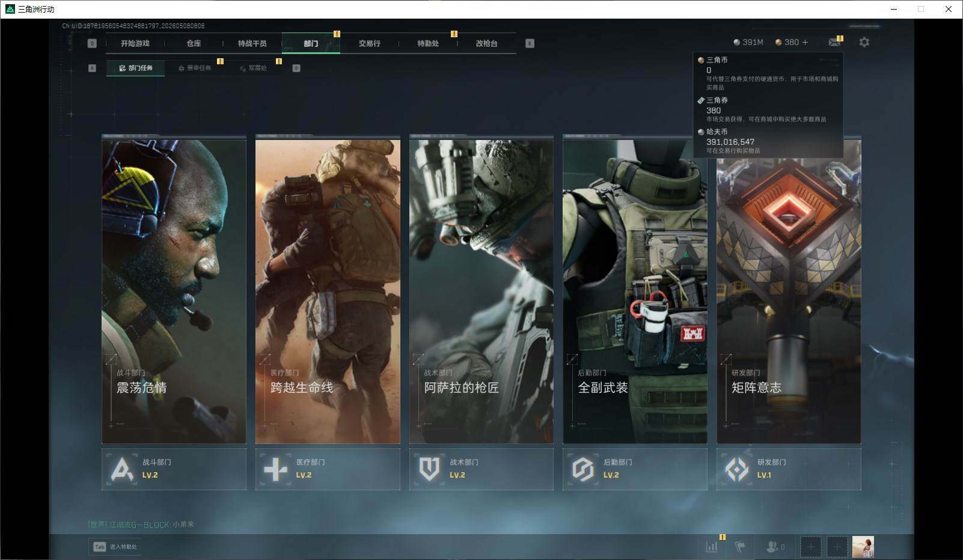The width and height of the screenshot is (963, 560).
Task: Click the 研发部门 diamond icon
Action: click(737, 469)
